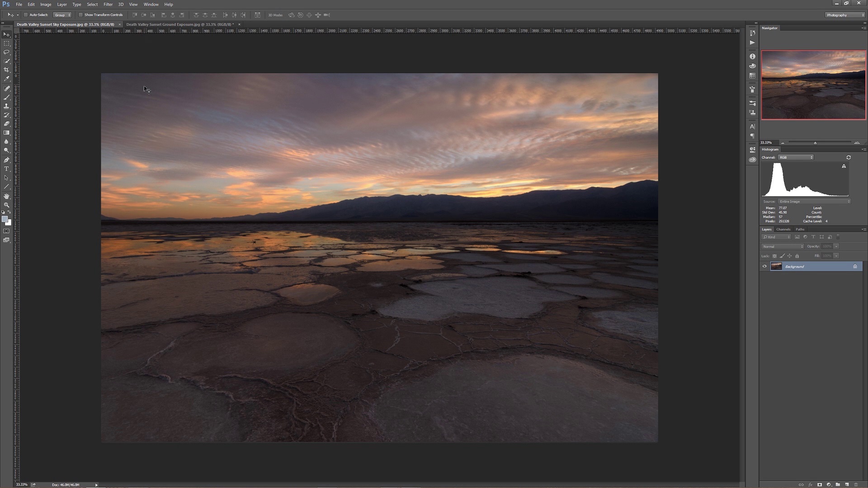Screen dimensions: 868x488
Task: Open the histogram Channel RGB dropdown
Action: point(796,157)
